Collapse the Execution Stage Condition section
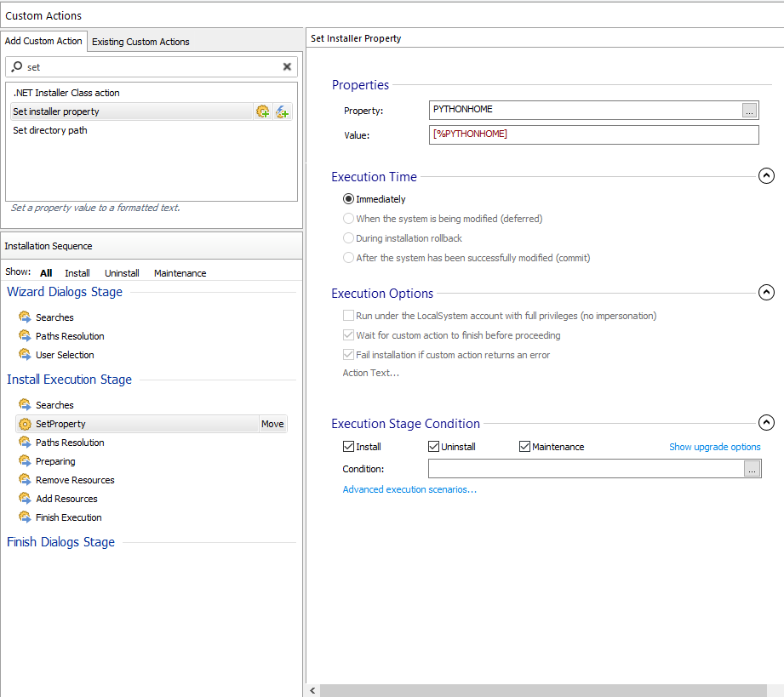Screen dimensions: 784x697 click(x=766, y=423)
